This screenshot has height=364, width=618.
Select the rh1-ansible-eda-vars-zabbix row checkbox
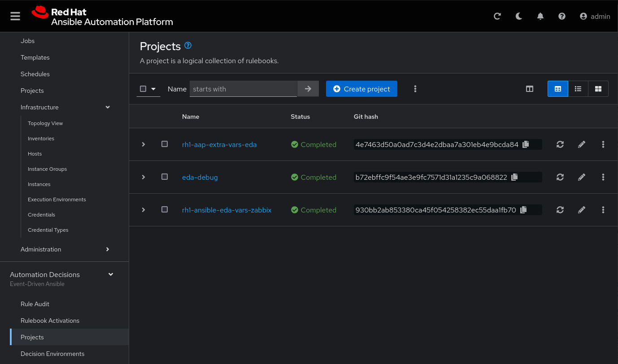[x=165, y=209]
